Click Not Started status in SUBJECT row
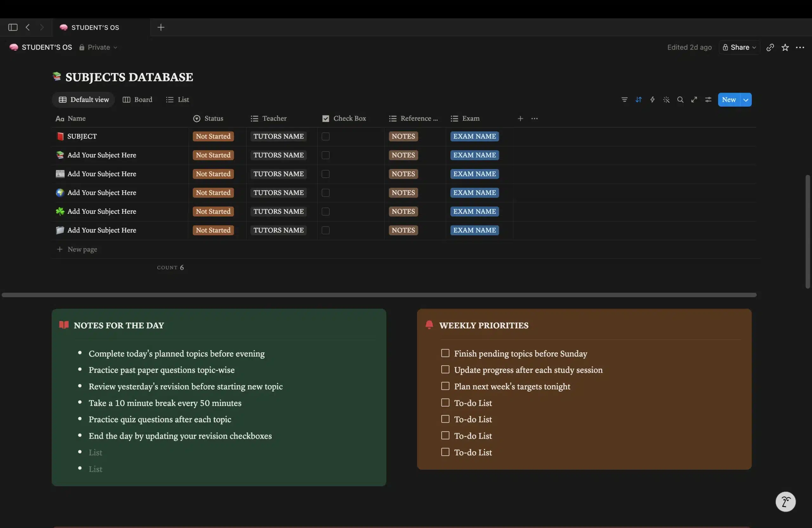This screenshot has height=528, width=812. coord(213,136)
